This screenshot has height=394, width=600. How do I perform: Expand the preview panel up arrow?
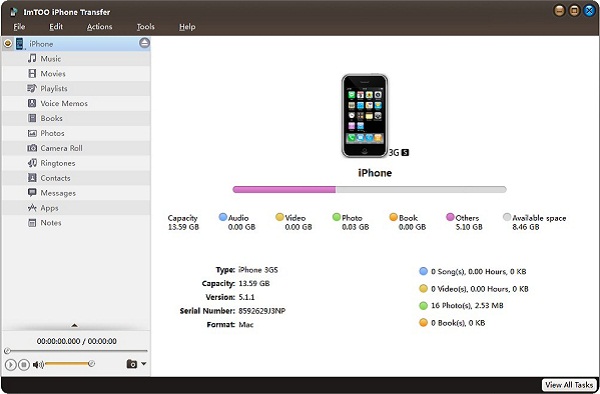click(x=75, y=326)
